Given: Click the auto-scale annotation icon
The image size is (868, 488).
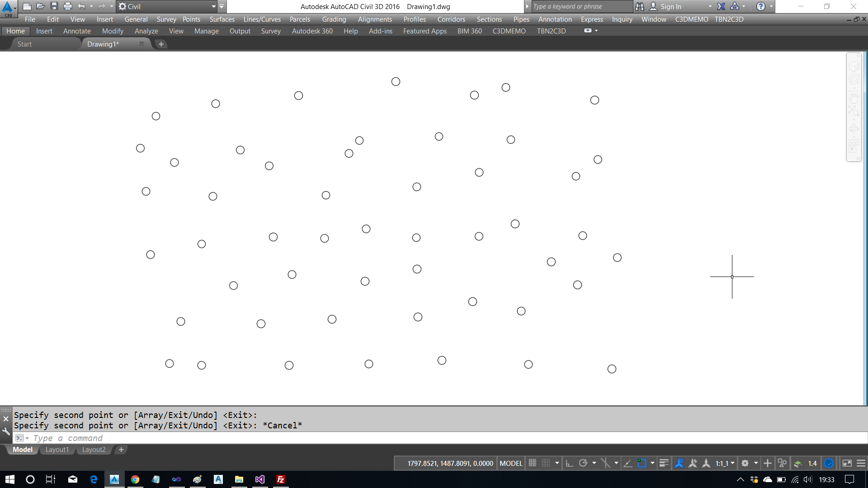Looking at the screenshot, I should [693, 463].
